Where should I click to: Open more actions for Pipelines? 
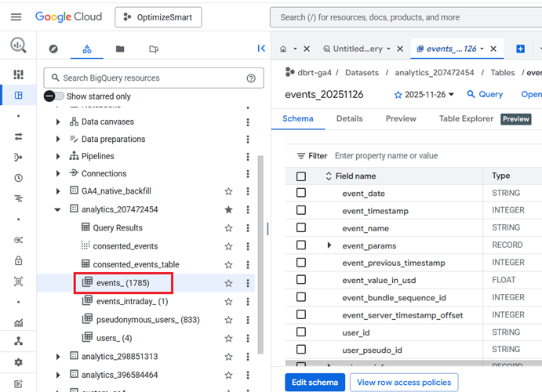point(248,157)
